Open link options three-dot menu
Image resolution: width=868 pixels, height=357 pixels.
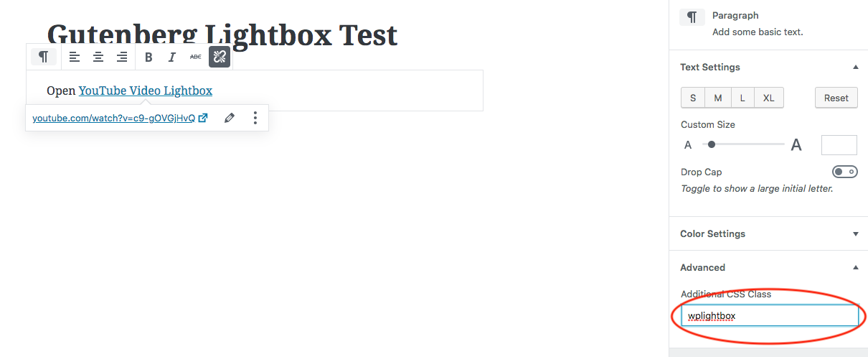coord(255,118)
